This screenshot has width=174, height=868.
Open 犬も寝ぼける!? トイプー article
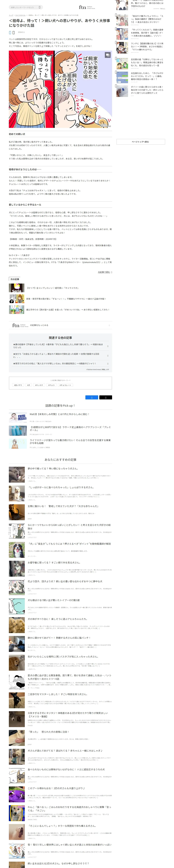(x=54, y=600)
